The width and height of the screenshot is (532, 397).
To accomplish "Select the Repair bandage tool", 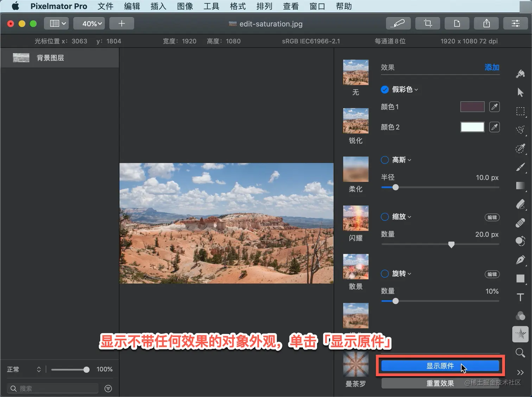I will click(x=520, y=223).
